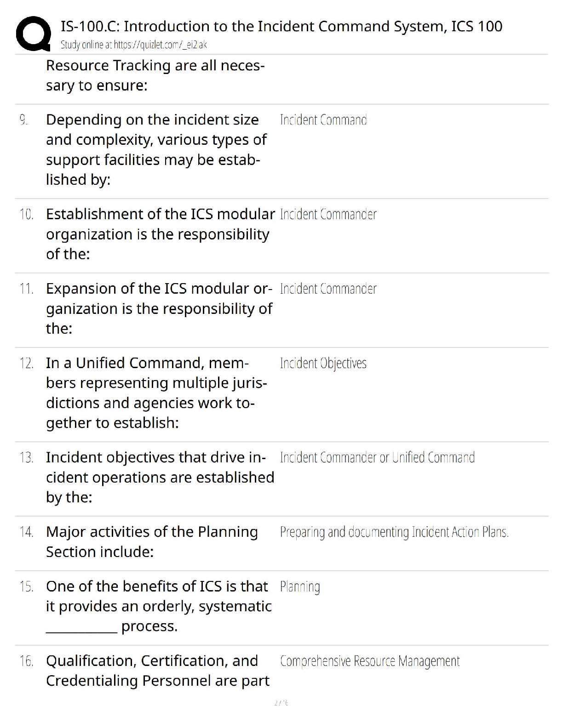Click the IS-100.C document title
563x728 pixels.
click(x=281, y=26)
